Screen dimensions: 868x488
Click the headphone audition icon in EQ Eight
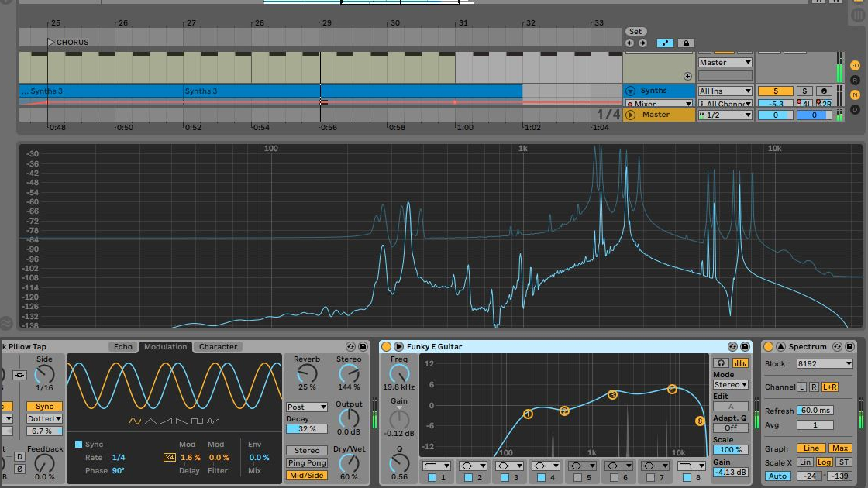click(721, 363)
